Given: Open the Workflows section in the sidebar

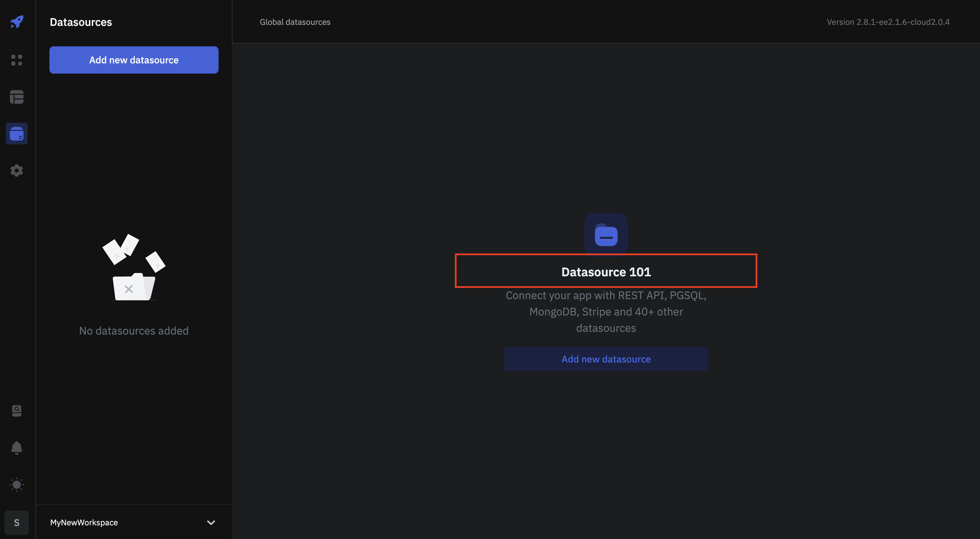Looking at the screenshot, I should [16, 97].
